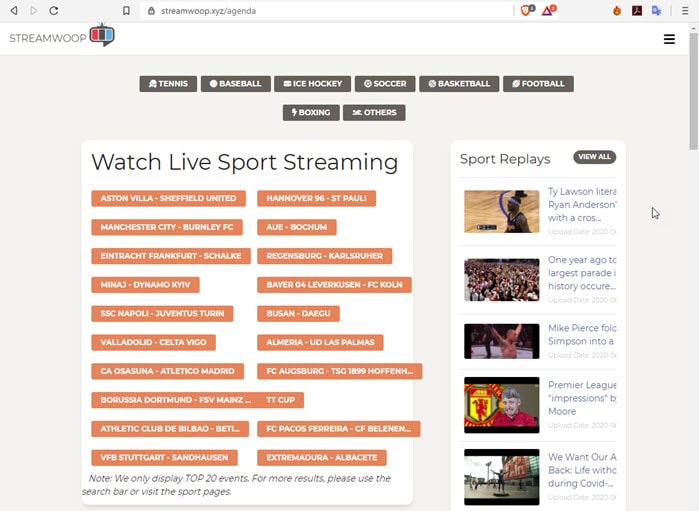Screen dimensions: 699x511
Task: Click the flame extension icon
Action: click(617, 11)
